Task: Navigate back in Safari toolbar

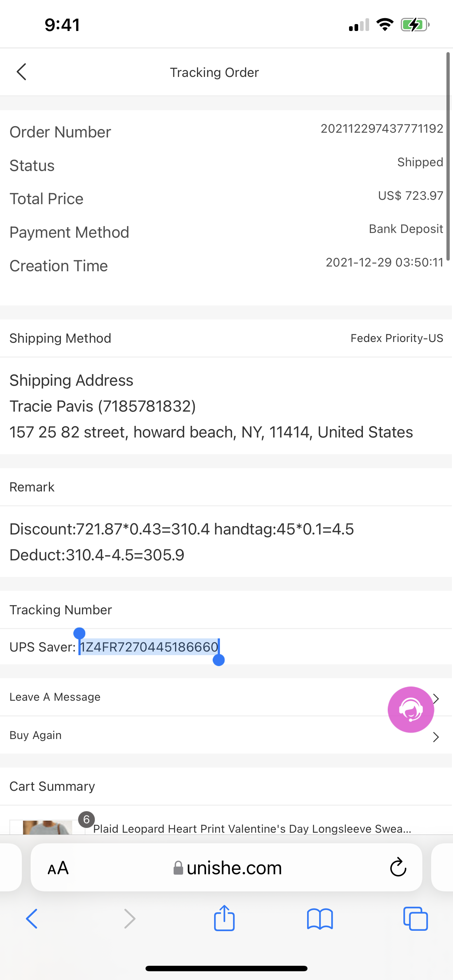Action: (32, 919)
